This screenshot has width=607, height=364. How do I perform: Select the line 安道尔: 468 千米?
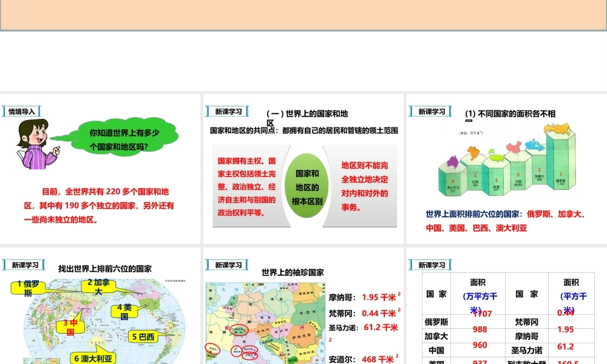point(364,359)
